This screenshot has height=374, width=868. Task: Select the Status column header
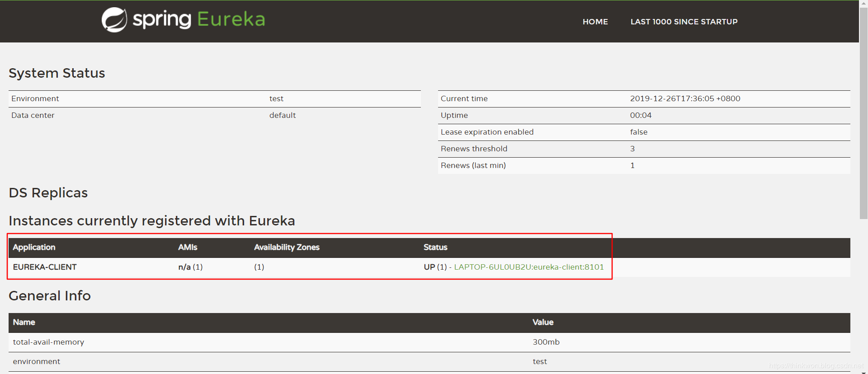(x=435, y=247)
